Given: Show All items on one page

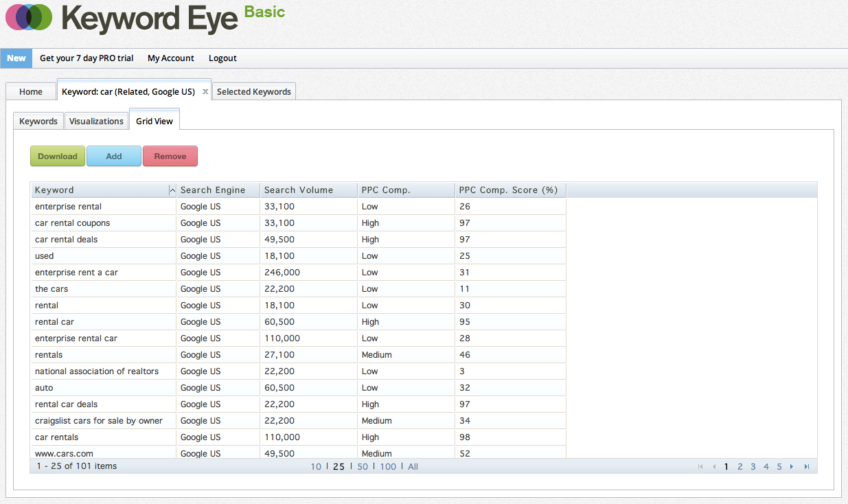Looking at the screenshot, I should 413,467.
